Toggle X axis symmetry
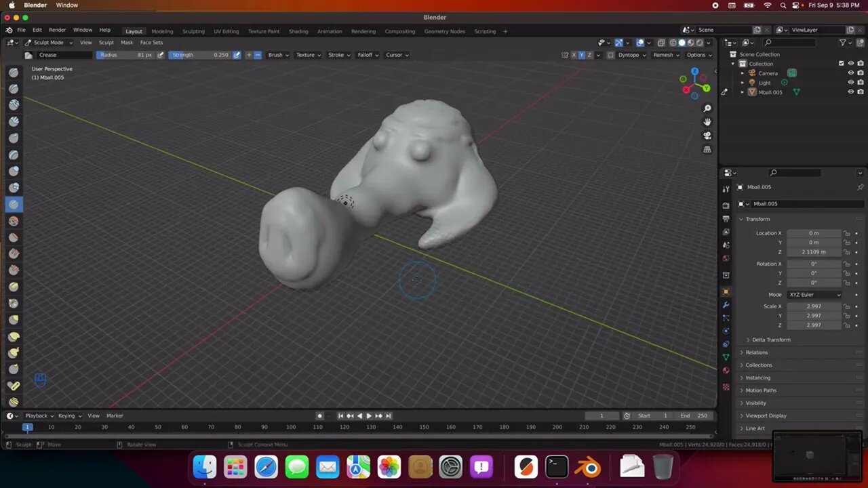This screenshot has width=868, height=488. point(574,55)
